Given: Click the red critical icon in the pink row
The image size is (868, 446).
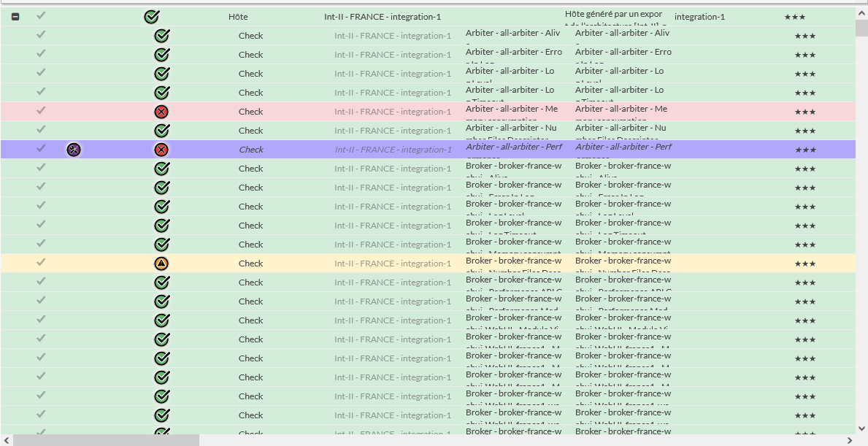Looking at the screenshot, I should [161, 112].
